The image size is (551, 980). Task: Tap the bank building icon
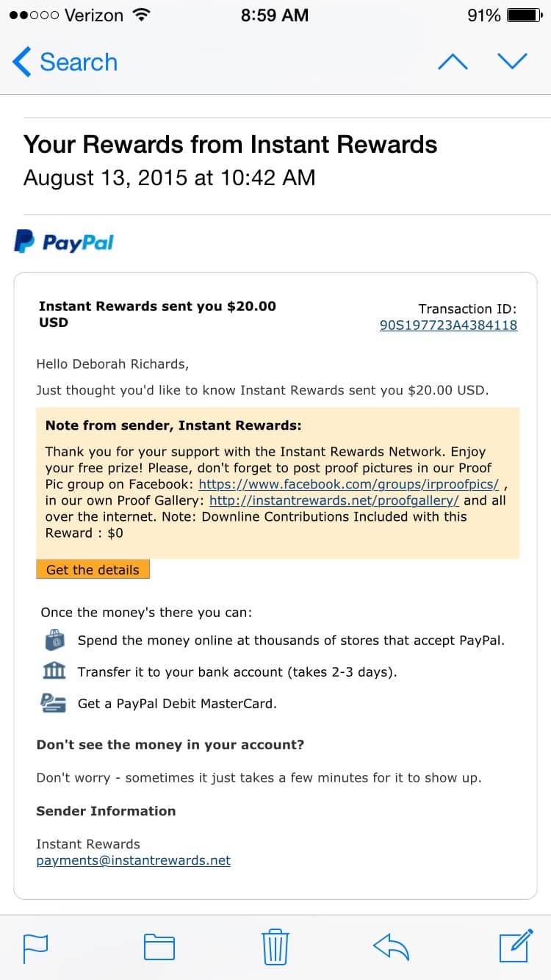coord(54,671)
